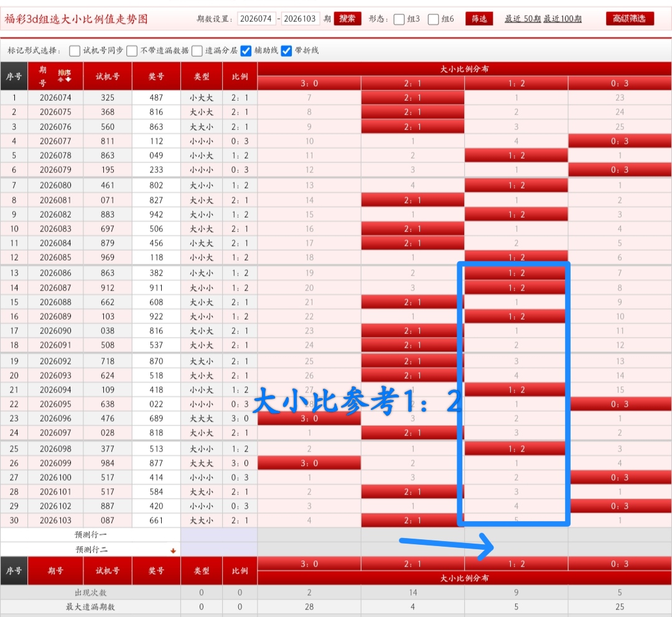Screen dimensions: 672x617
Task: Click 比例 header in top row
Action: point(240,77)
